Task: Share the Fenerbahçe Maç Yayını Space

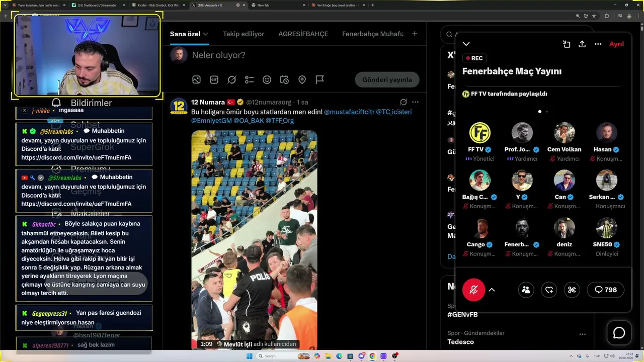Action: pos(582,44)
